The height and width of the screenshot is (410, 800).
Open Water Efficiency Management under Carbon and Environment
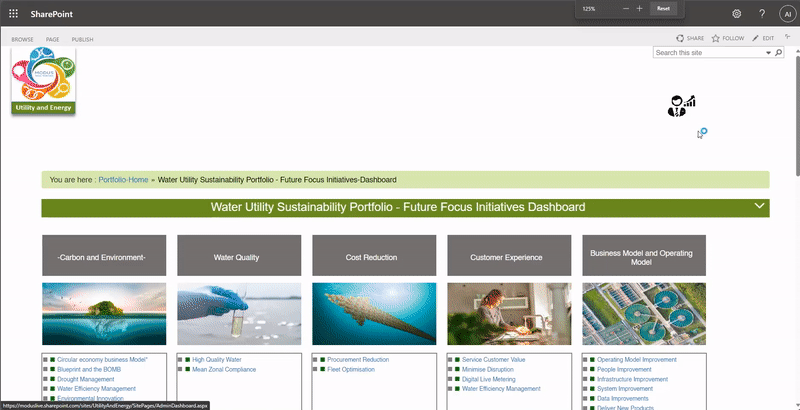click(x=96, y=389)
